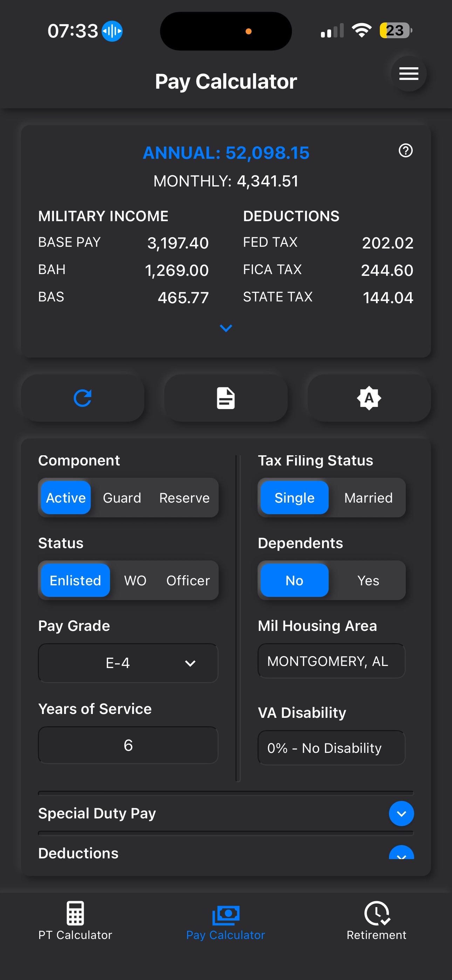
Task: Tap the BAS 465.77 value
Action: (x=183, y=298)
